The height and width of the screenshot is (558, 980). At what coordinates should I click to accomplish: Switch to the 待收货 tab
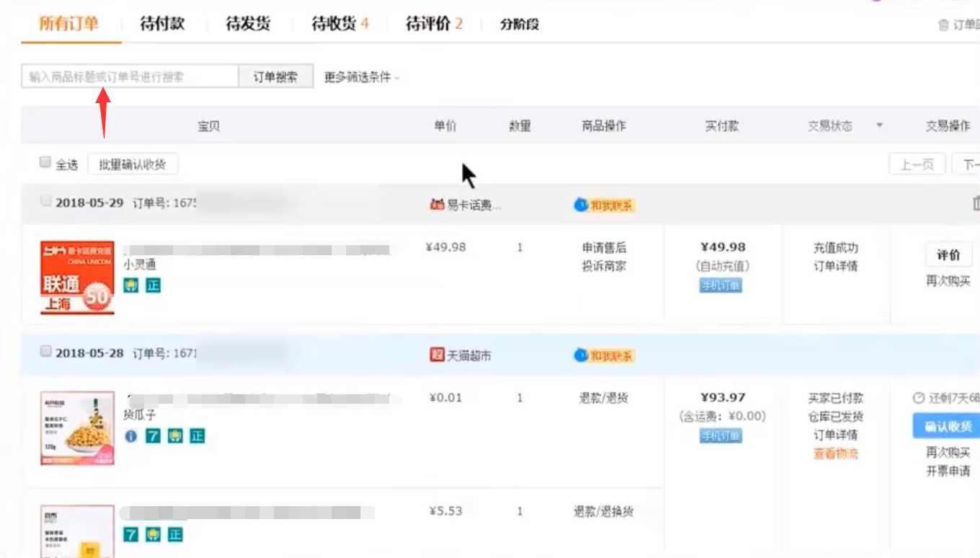(340, 24)
